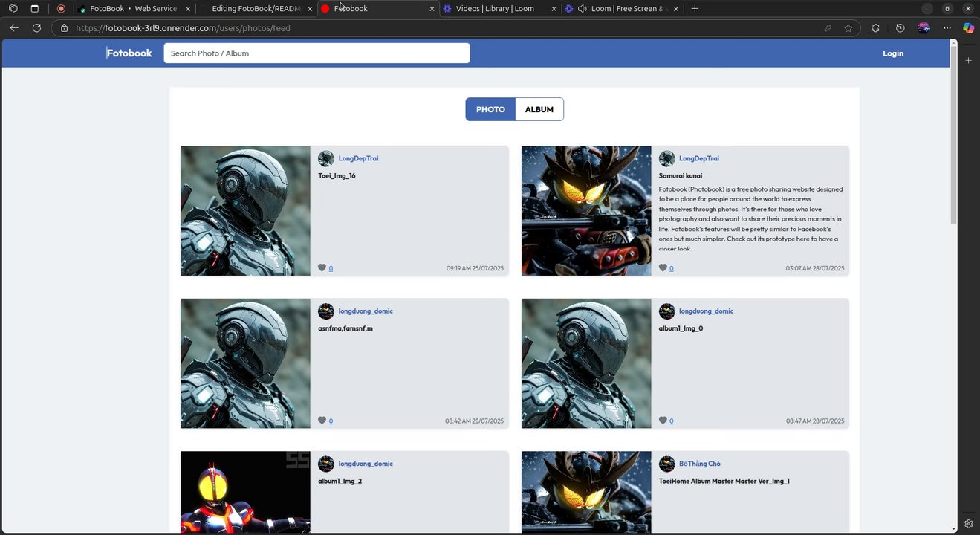Open longduong_domic avatar on album1_Img_2 card
This screenshot has height=535, width=980.
326,464
